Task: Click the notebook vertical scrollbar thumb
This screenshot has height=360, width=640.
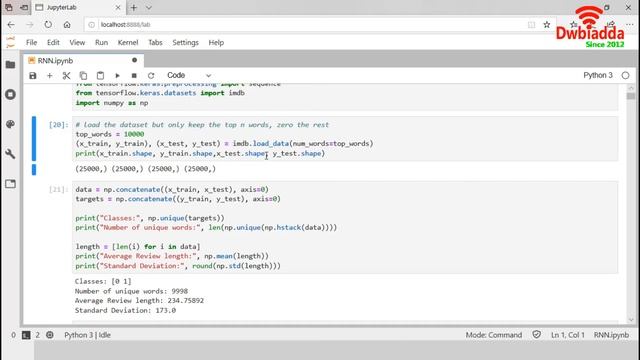Action: tap(631, 96)
